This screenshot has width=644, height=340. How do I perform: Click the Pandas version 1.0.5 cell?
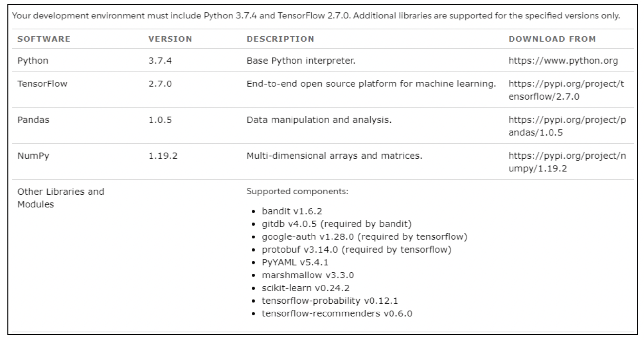pyautogui.click(x=160, y=120)
